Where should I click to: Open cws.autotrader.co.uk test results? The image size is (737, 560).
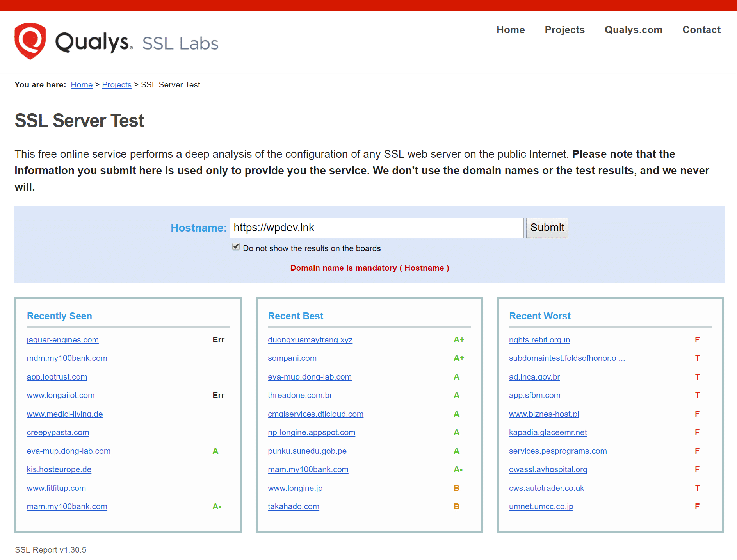pyautogui.click(x=546, y=488)
